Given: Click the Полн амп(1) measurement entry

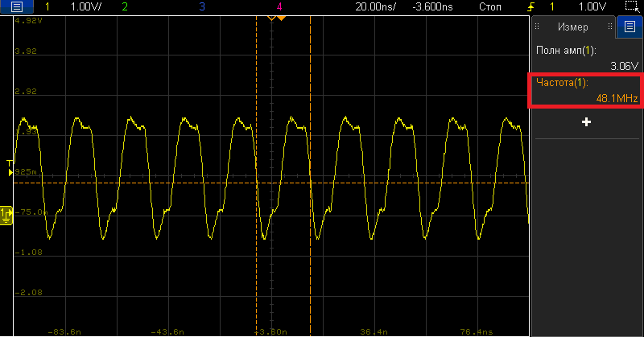Looking at the screenshot, I should point(586,57).
